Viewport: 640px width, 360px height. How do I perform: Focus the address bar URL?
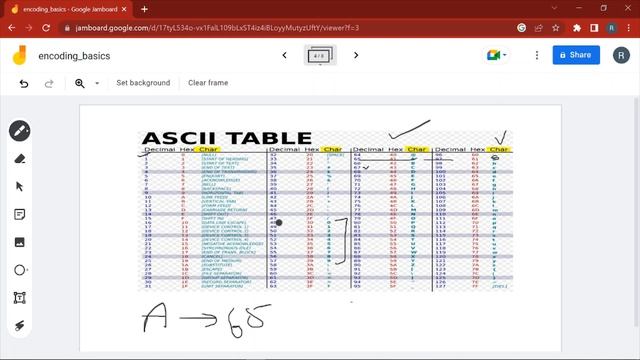click(x=218, y=28)
